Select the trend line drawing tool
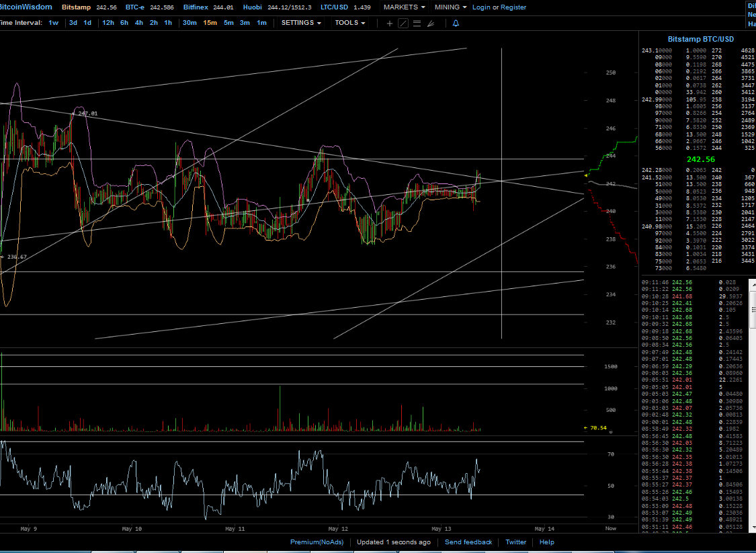Viewport: 756px width, 553px height. (403, 23)
